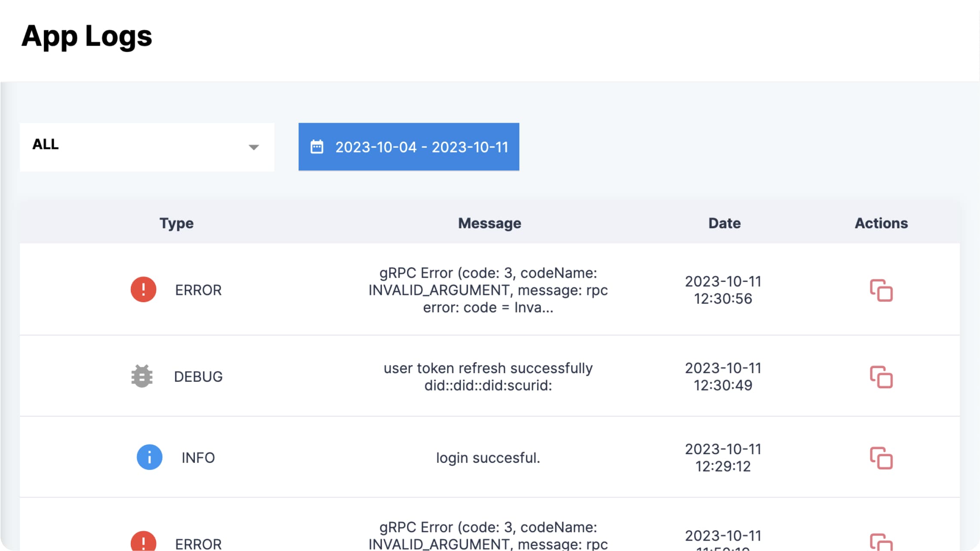Click the date 2023-10-11 12:30:56
Image resolution: width=980 pixels, height=551 pixels.
tap(723, 290)
